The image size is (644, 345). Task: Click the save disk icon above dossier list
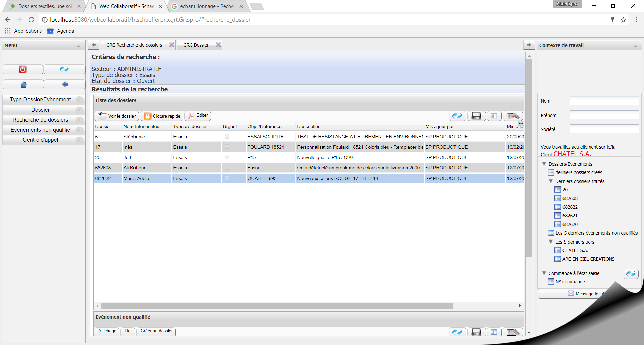pos(476,116)
